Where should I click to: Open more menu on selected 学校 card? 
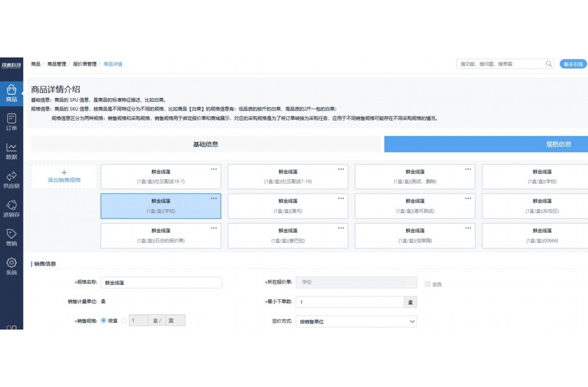tap(214, 199)
